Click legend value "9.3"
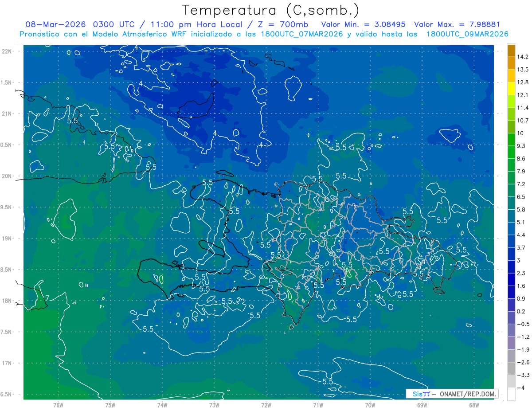Viewport: 532px width, 411px height. click(x=522, y=146)
